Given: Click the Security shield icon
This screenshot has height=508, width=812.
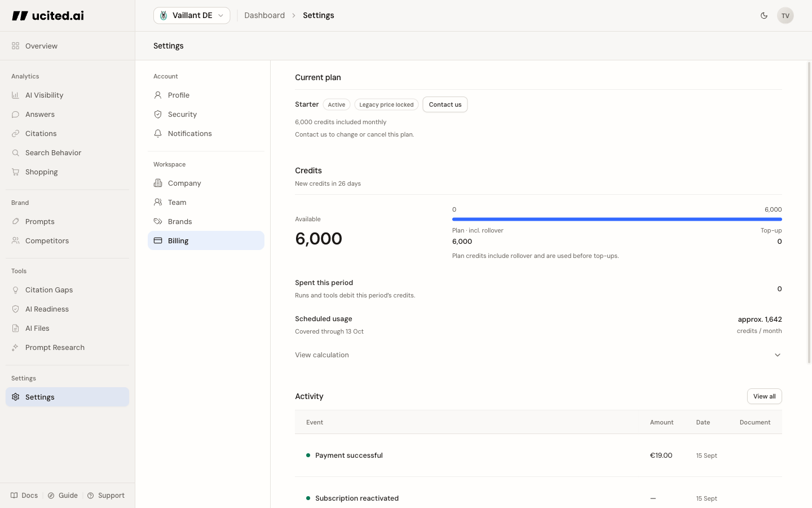Looking at the screenshot, I should coord(158,114).
